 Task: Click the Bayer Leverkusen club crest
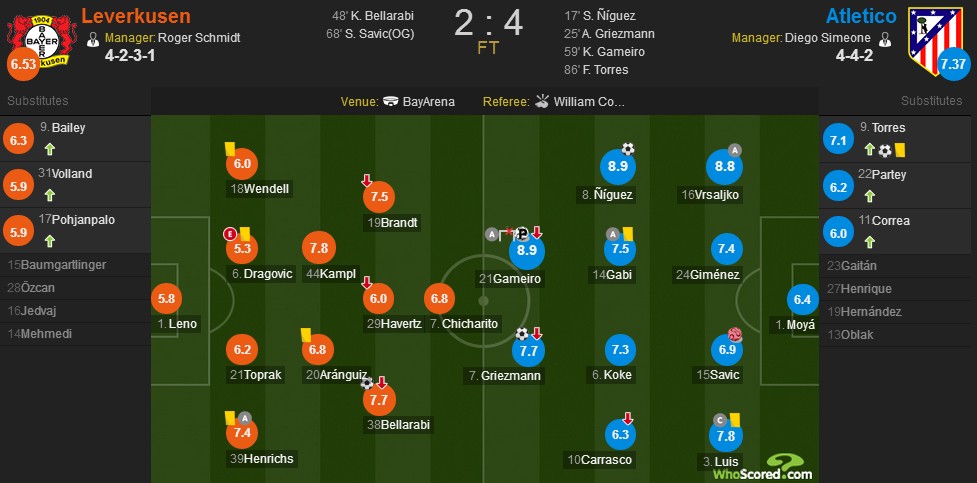coord(42,40)
